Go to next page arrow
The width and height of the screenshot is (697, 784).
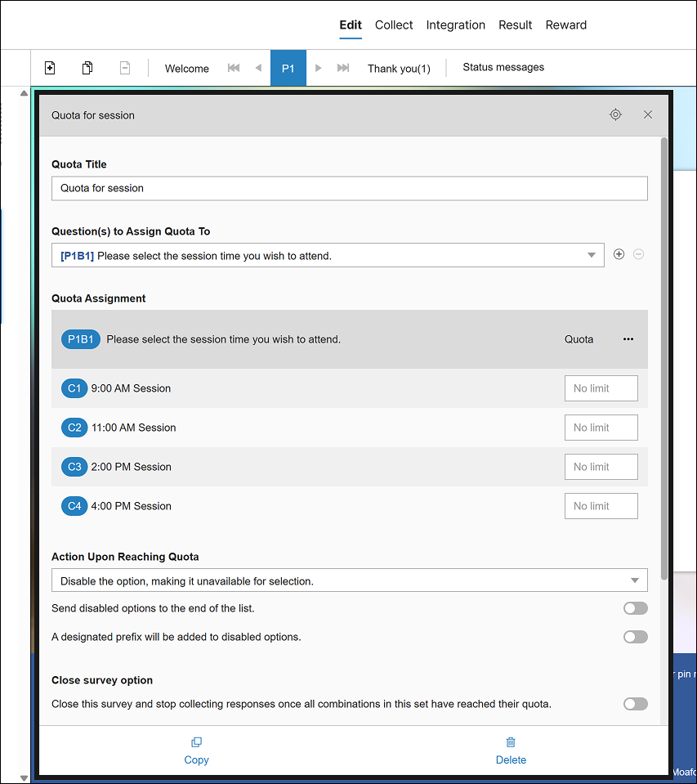click(319, 68)
